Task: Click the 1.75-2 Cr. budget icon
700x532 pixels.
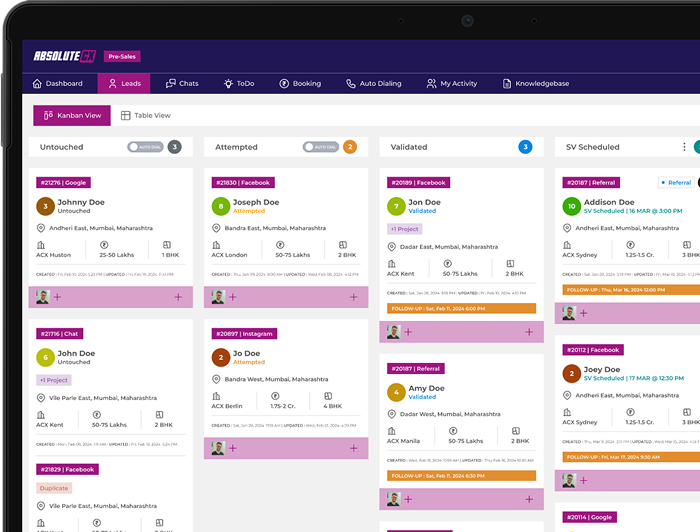Action: (x=275, y=396)
